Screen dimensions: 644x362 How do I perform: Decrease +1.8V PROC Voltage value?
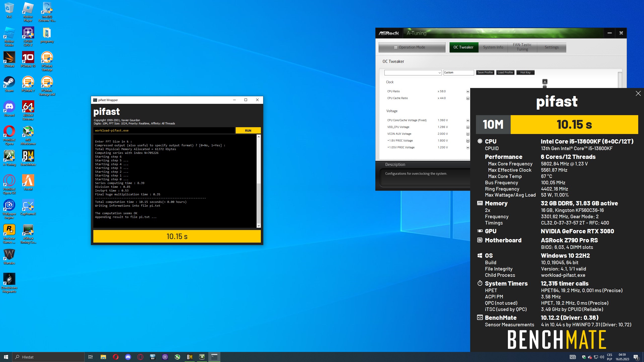468,141
